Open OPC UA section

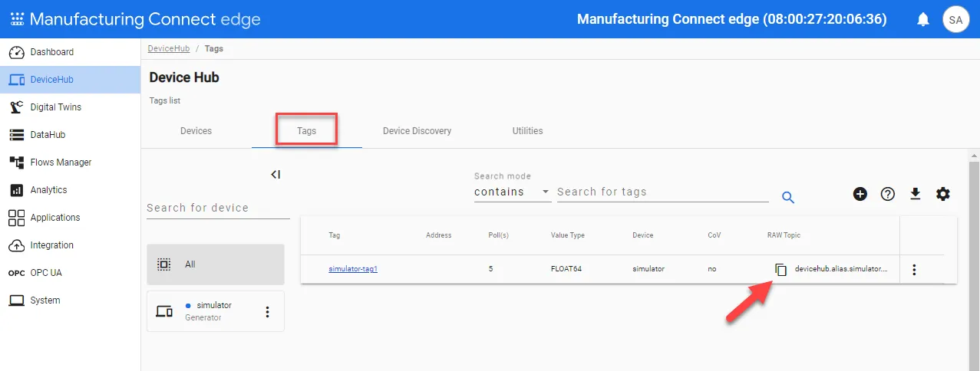[x=70, y=273]
